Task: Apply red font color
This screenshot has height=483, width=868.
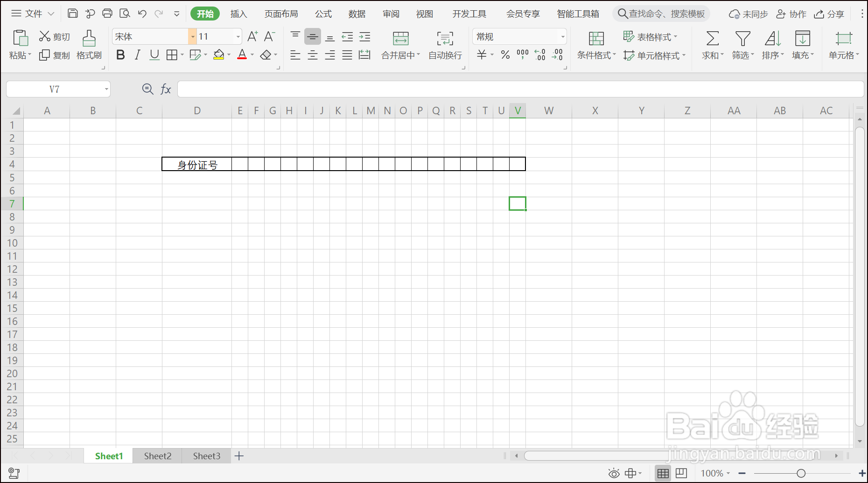Action: click(x=242, y=55)
